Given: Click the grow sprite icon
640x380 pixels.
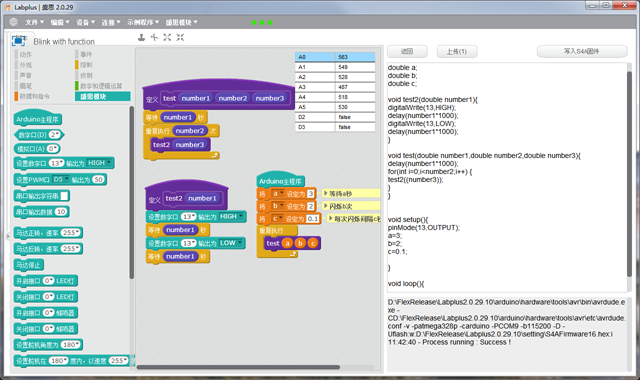Looking at the screenshot, I should click(x=167, y=38).
